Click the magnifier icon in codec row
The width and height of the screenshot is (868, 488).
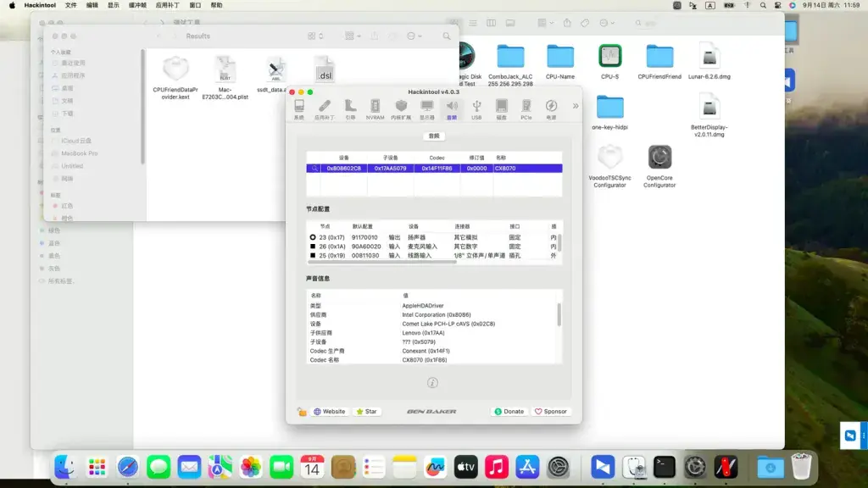(x=314, y=169)
